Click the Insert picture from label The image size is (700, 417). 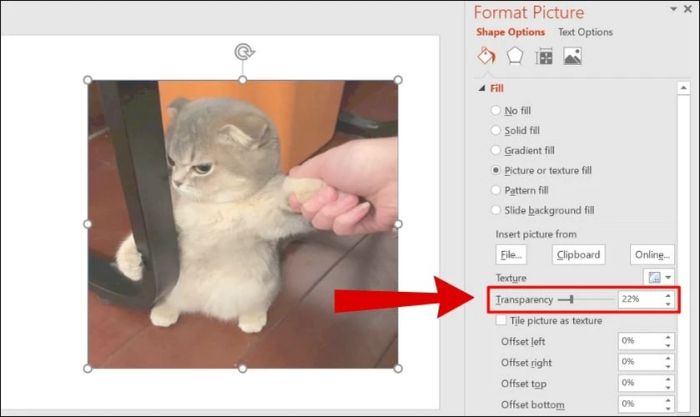pyautogui.click(x=536, y=234)
